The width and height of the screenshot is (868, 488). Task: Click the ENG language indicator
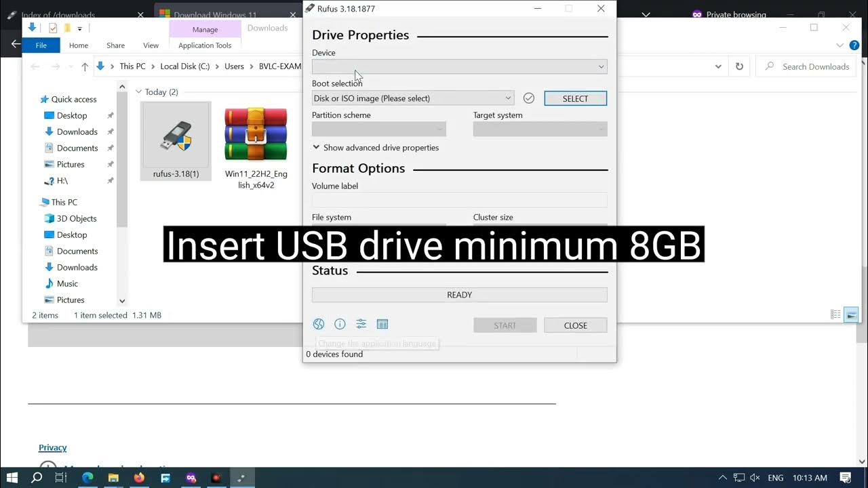coord(775,478)
